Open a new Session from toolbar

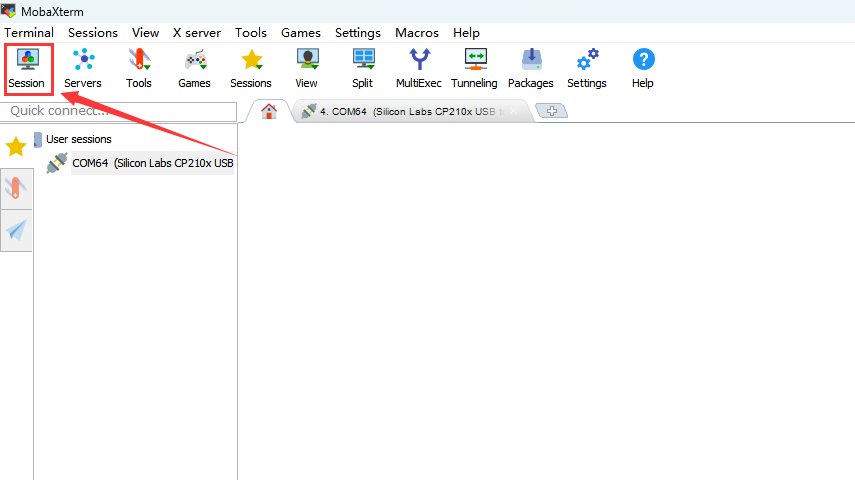27,69
